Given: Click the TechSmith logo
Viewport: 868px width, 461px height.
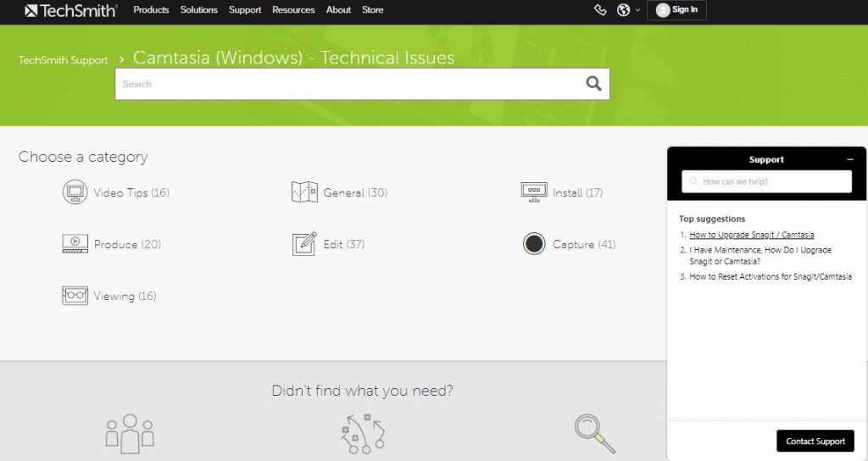Looking at the screenshot, I should click(70, 10).
